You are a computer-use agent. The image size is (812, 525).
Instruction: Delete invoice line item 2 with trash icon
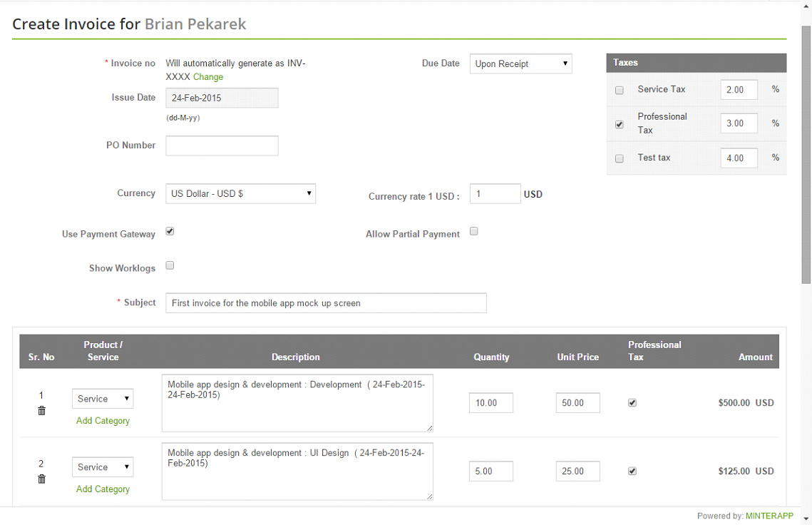click(x=41, y=479)
